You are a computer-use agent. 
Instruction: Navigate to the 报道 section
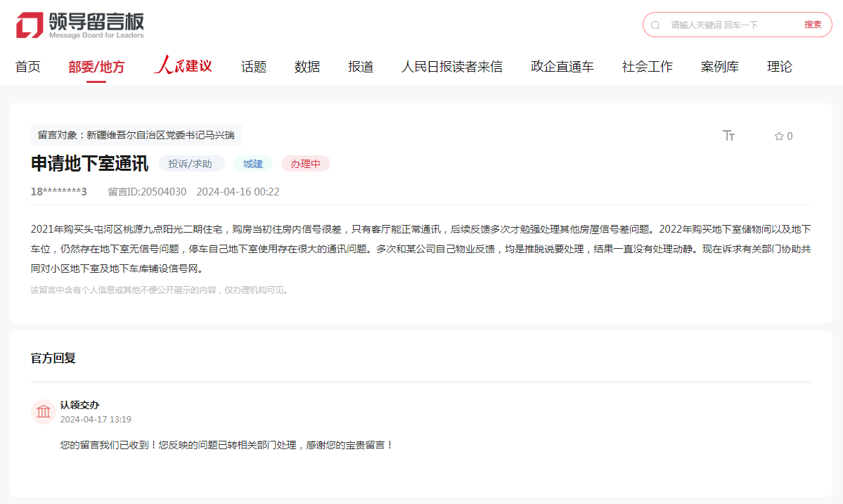point(361,67)
